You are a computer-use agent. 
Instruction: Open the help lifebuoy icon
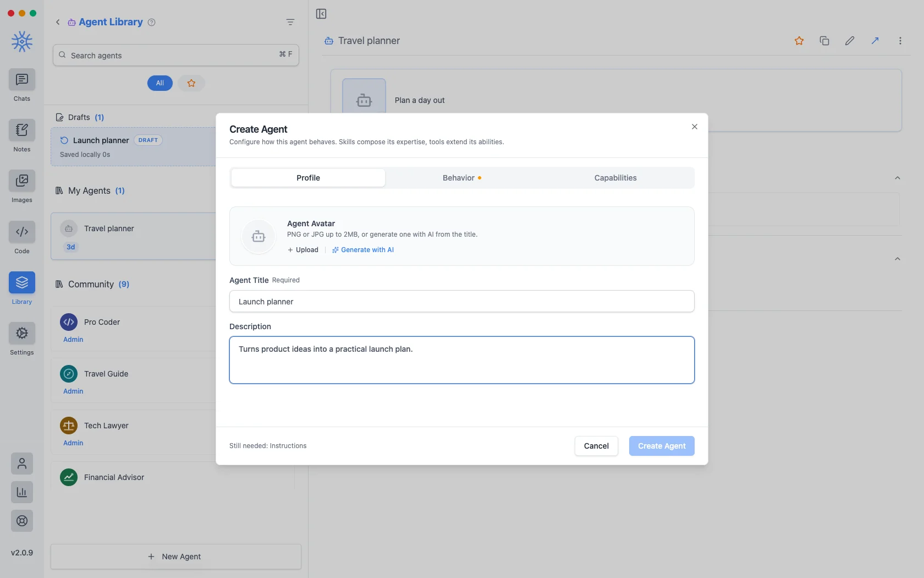[22, 521]
